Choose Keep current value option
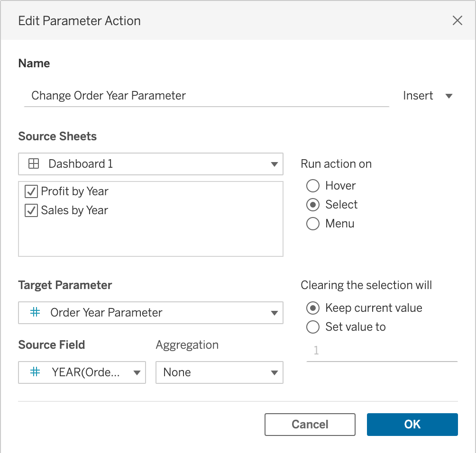Image resolution: width=476 pixels, height=453 pixels. tap(313, 308)
